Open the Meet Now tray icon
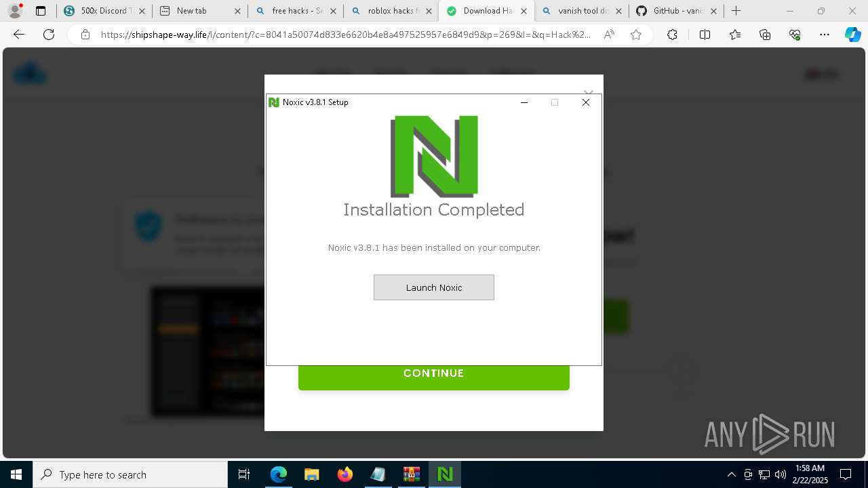868x488 pixels. pos(748,474)
